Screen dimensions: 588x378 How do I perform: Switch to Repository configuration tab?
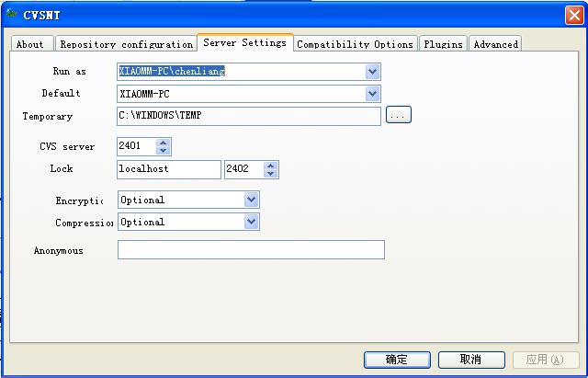coord(127,43)
